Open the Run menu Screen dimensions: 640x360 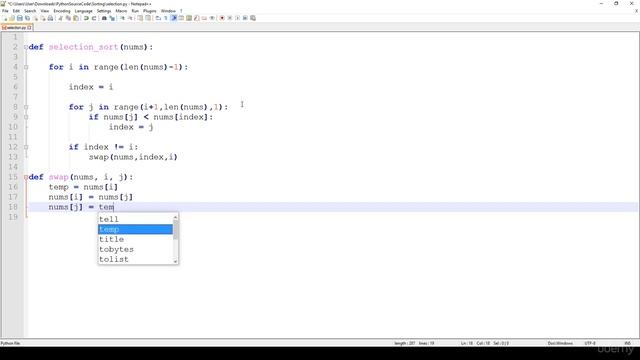[x=135, y=11]
